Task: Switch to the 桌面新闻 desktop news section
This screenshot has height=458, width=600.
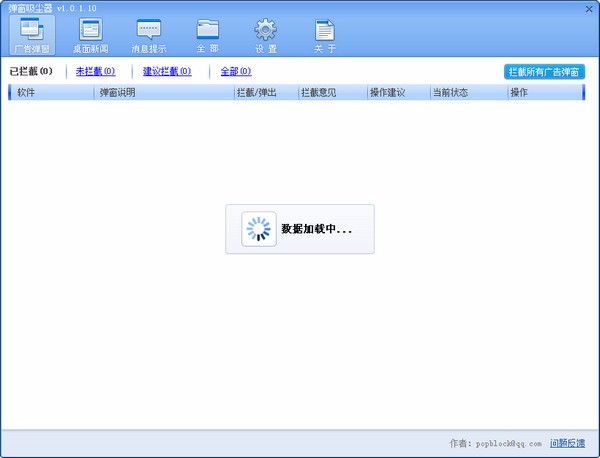Action: [x=91, y=35]
